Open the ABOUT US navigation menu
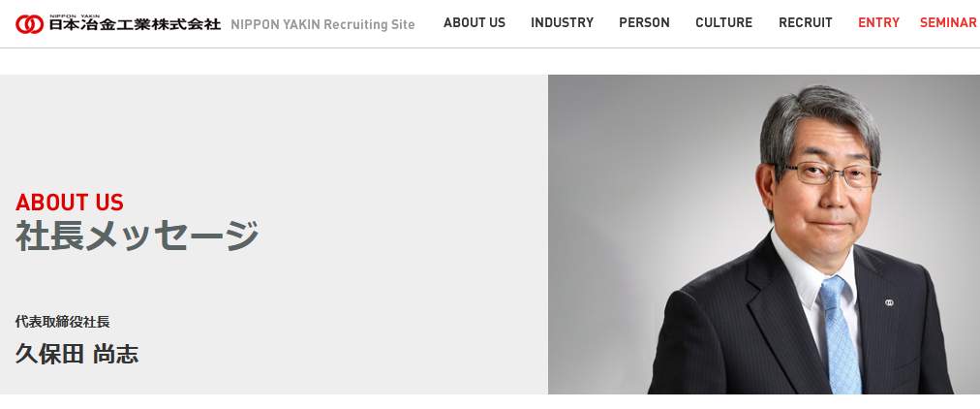 [x=475, y=22]
